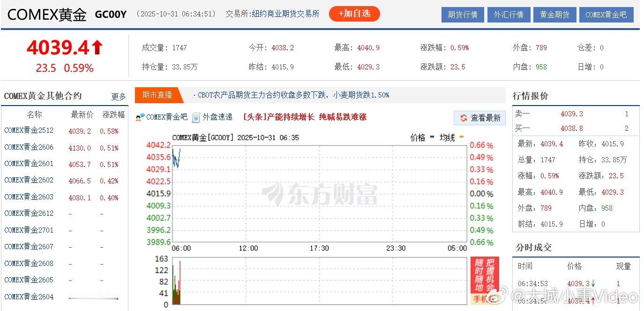Click the green down arrow in the 分时成交 row
Viewport: 644px width, 311px height.
593,283
